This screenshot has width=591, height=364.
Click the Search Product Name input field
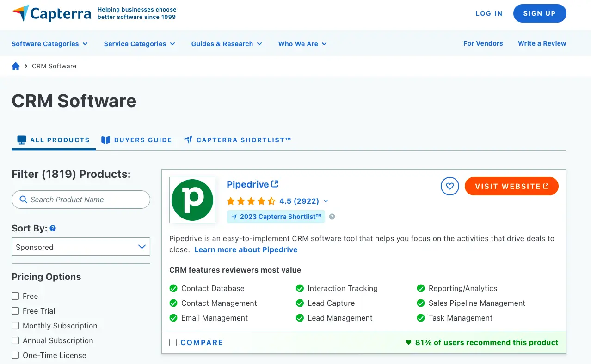(80, 199)
